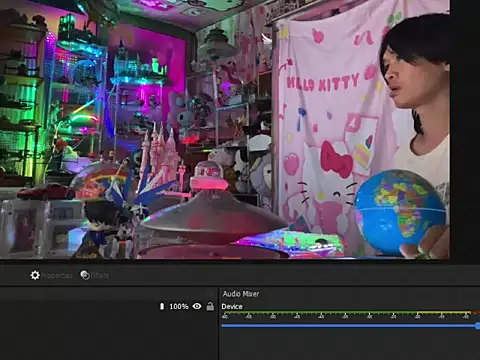The height and width of the screenshot is (360, 480).
Task: Click the Properties gear icon
Action: point(35,275)
